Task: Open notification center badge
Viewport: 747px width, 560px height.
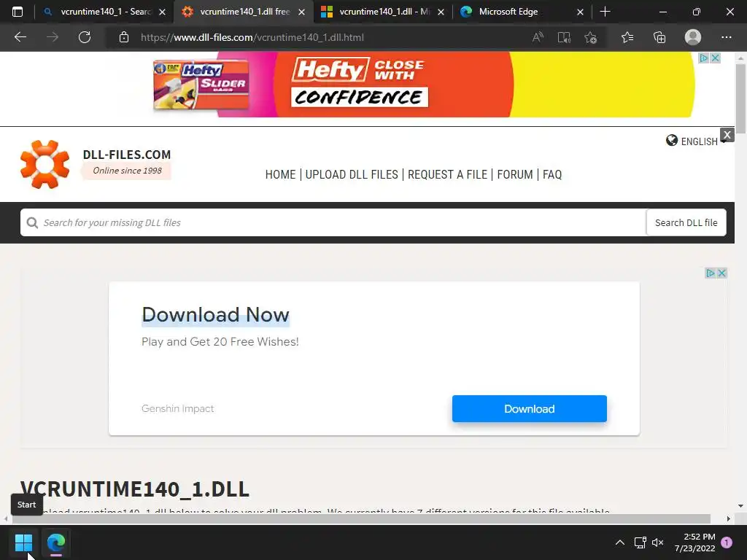Action: (727, 542)
